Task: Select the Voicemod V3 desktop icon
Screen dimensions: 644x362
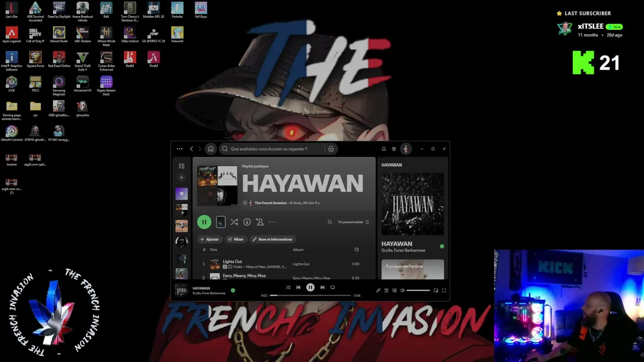Action: [x=83, y=84]
